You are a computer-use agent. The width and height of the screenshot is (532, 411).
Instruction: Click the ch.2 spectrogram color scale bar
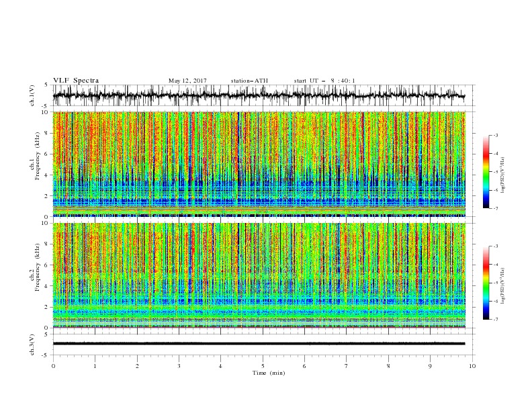486,283
